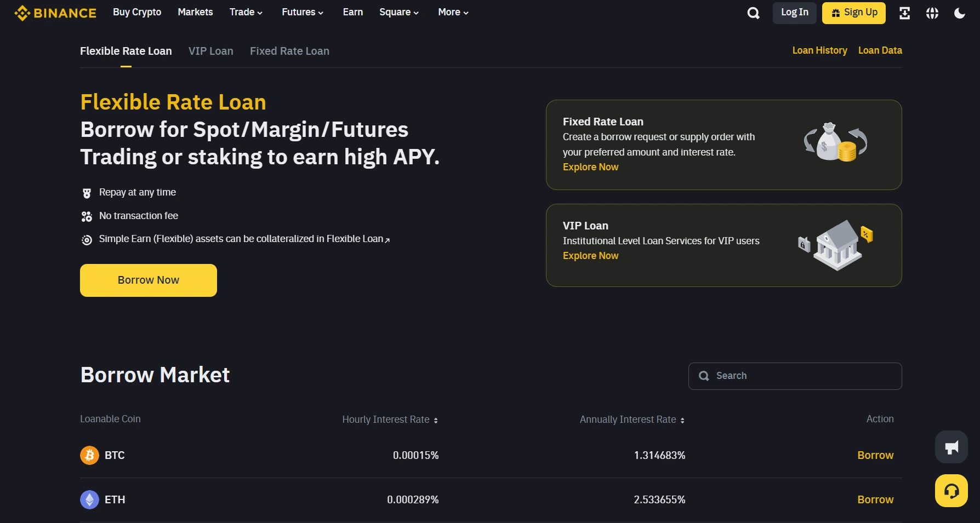Image resolution: width=980 pixels, height=523 pixels.
Task: Expand the Futures dropdown menu
Action: (x=303, y=12)
